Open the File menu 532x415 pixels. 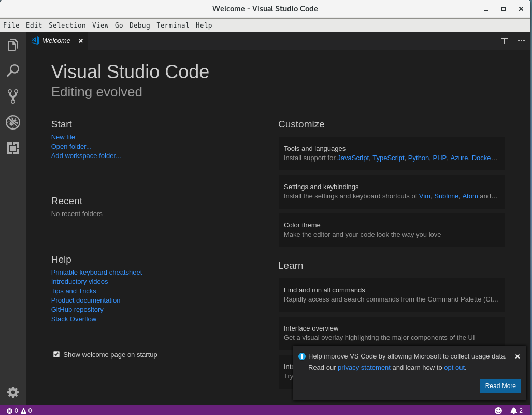(x=11, y=25)
